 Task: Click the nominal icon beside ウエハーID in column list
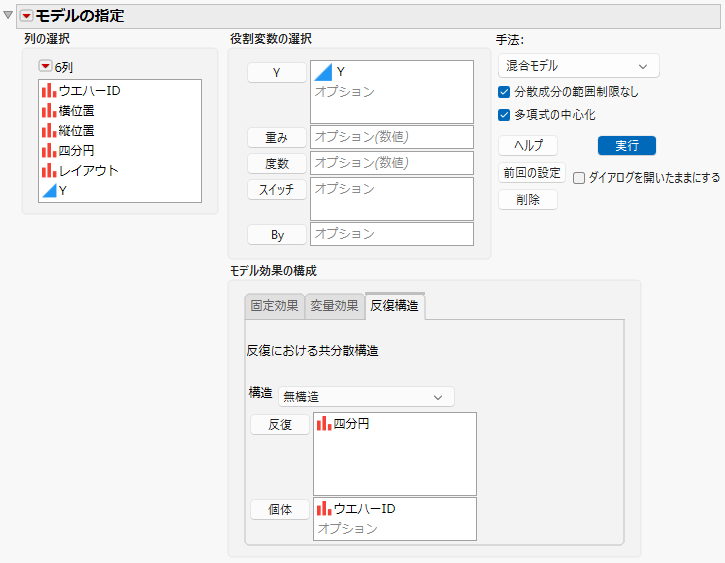(49, 91)
